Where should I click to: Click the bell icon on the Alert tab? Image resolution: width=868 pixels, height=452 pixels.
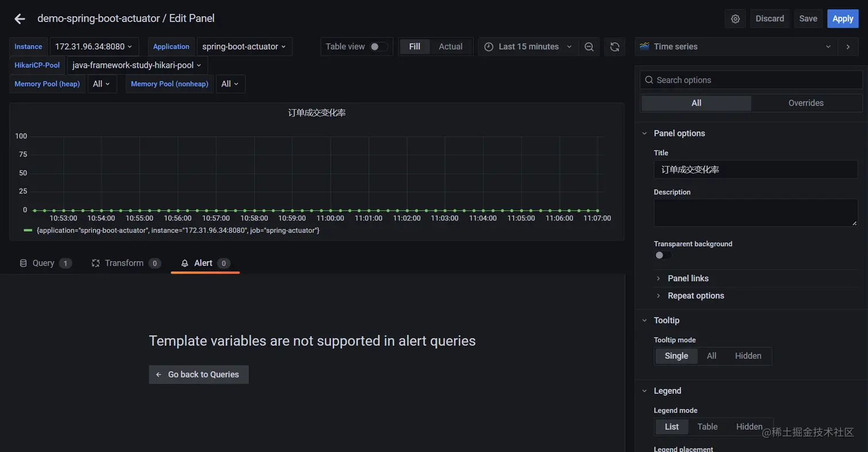click(x=185, y=263)
